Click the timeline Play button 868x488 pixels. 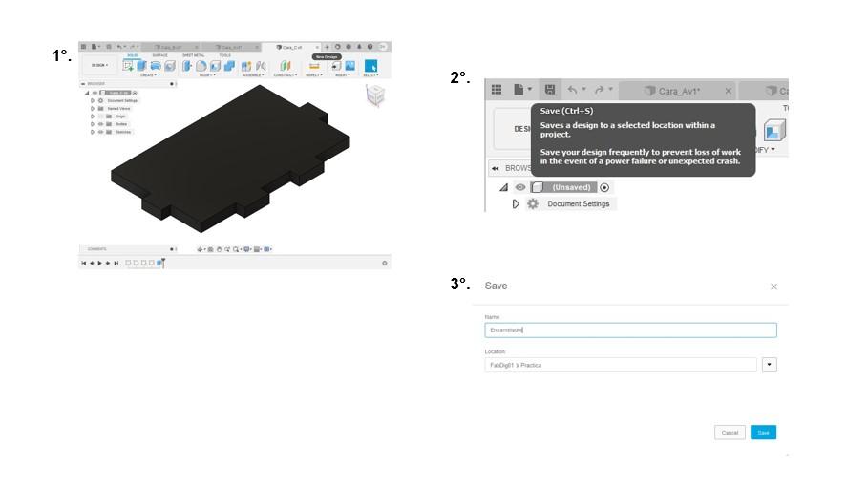coord(99,264)
